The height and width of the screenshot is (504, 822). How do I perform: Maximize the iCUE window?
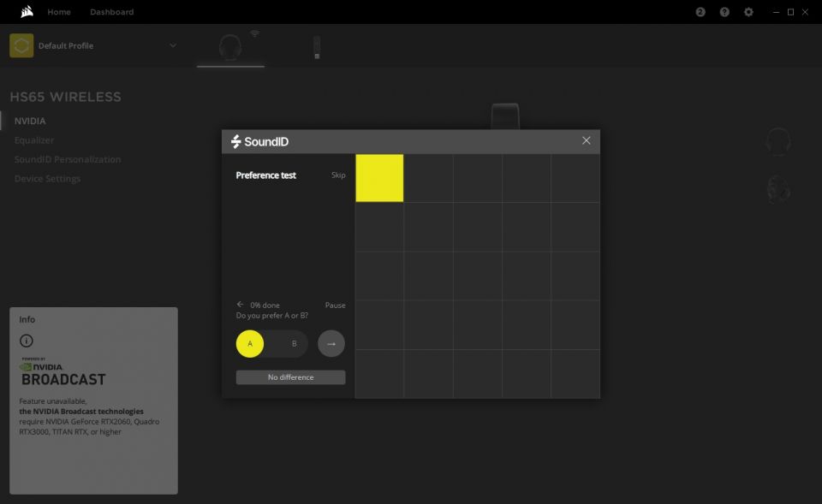pyautogui.click(x=790, y=11)
